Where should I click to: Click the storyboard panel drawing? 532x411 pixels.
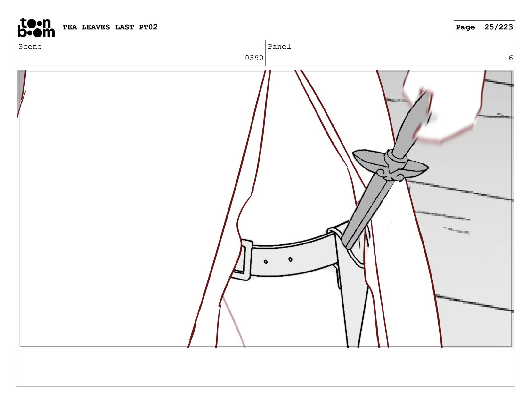[x=265, y=209]
